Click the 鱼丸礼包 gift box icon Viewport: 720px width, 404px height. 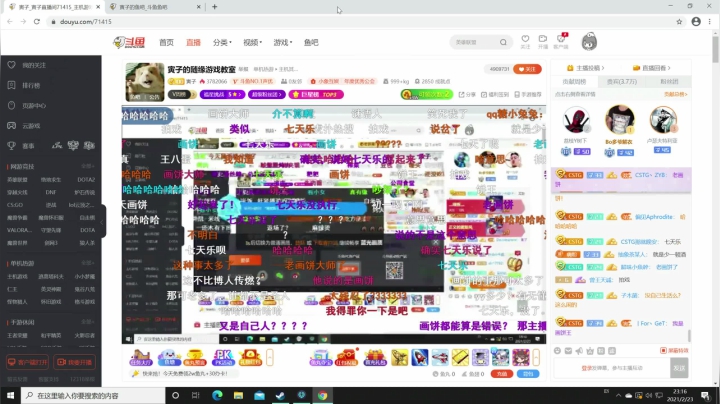pyautogui.click(x=374, y=357)
